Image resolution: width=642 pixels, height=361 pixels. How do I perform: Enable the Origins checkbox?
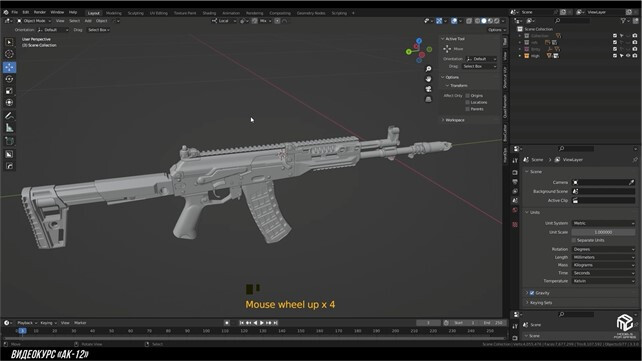tap(467, 96)
